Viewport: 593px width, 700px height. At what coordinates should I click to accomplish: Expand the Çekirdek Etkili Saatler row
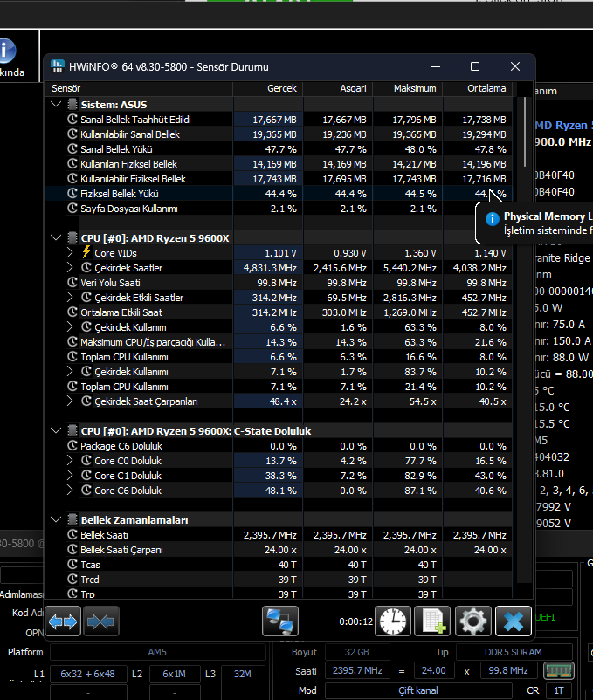click(70, 297)
